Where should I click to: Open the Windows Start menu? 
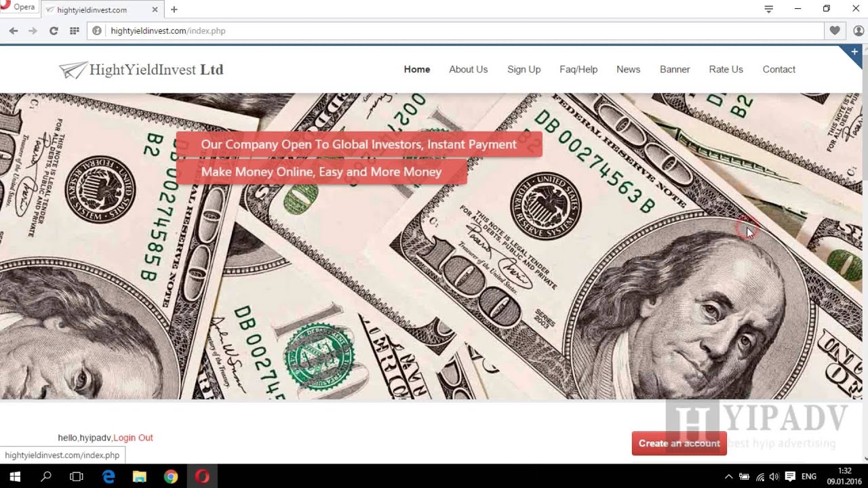click(14, 476)
